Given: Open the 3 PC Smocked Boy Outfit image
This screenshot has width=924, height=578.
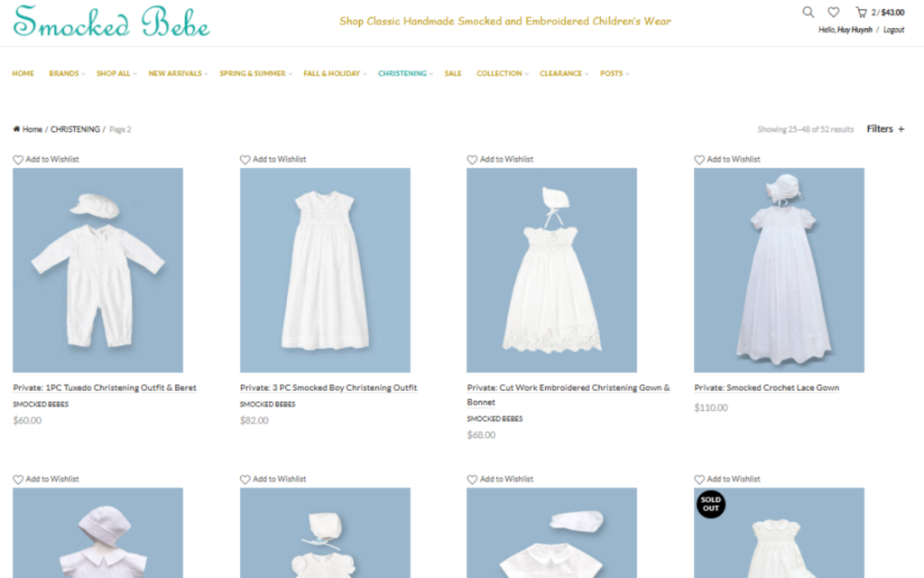Looking at the screenshot, I should (x=325, y=270).
